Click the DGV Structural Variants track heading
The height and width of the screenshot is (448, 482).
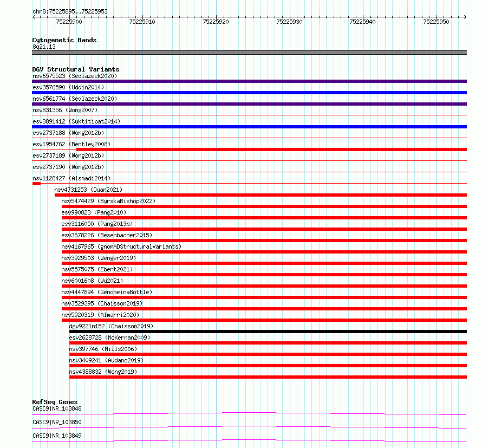pyautogui.click(x=76, y=69)
